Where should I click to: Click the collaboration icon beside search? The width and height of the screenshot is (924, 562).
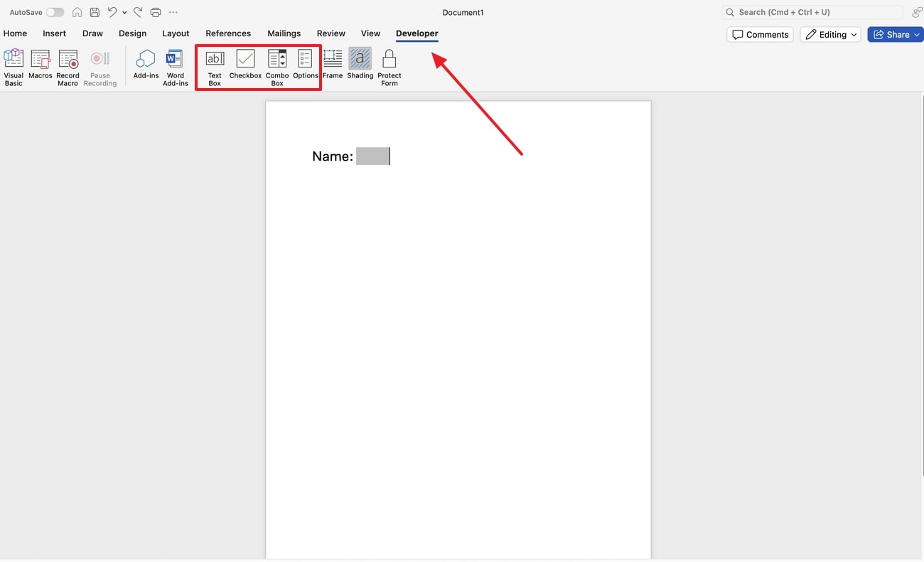[917, 12]
